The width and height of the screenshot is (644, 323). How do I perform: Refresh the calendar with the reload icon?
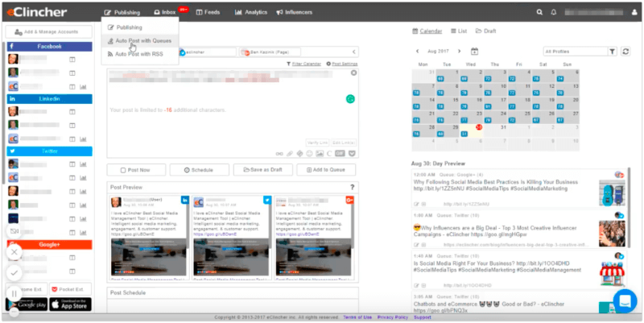625,52
